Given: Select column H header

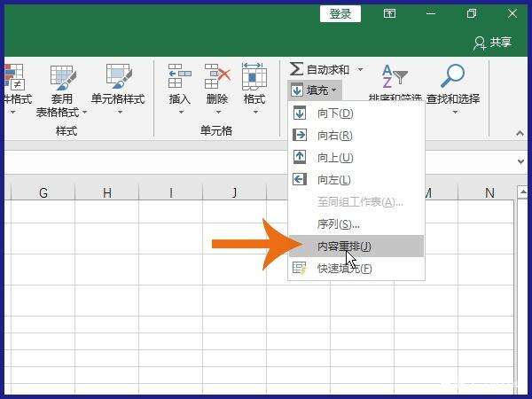Looking at the screenshot, I should pyautogui.click(x=107, y=192).
